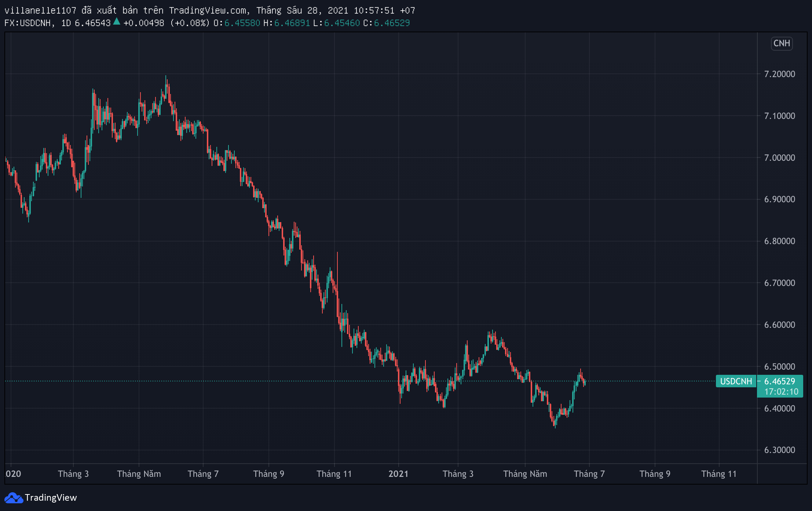Click the open value 6.45580

pyautogui.click(x=242, y=23)
